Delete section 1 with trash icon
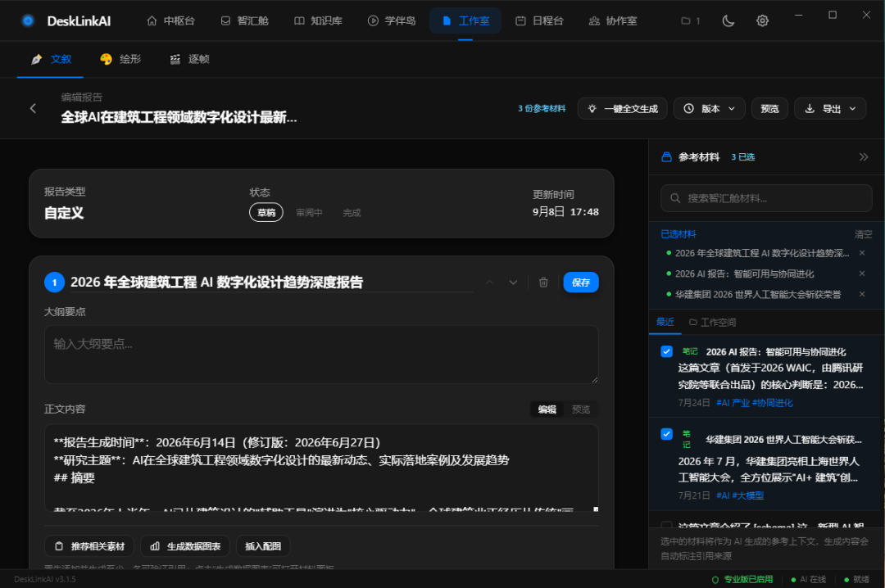The image size is (885, 588). (x=543, y=283)
